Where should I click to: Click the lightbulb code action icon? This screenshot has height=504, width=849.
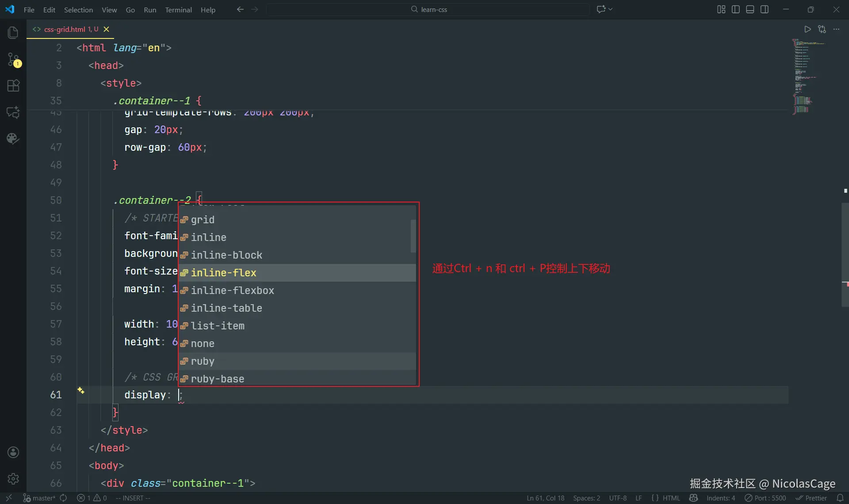(81, 390)
